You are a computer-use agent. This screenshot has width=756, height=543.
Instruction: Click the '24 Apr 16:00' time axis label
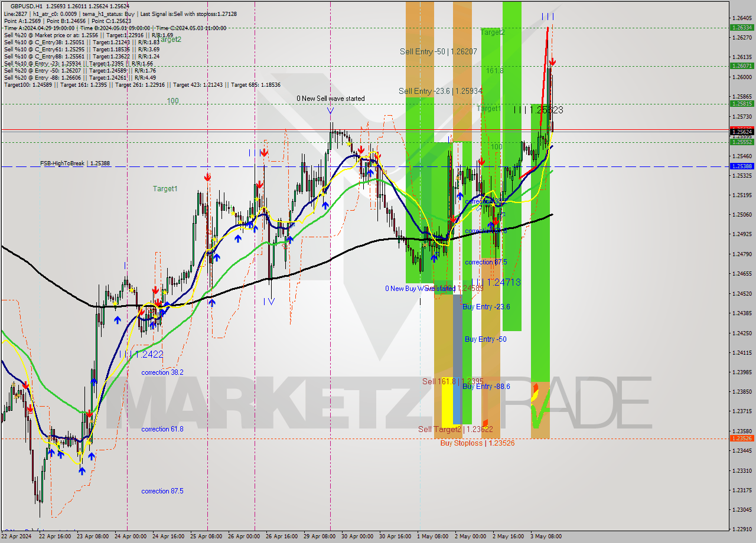pos(168,537)
